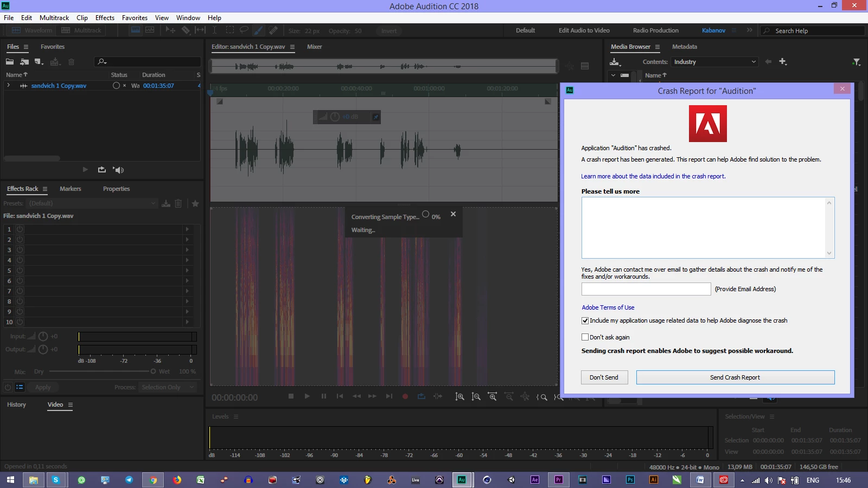Toggle power for effect slot 1
Image resolution: width=868 pixels, height=488 pixels.
(x=20, y=229)
